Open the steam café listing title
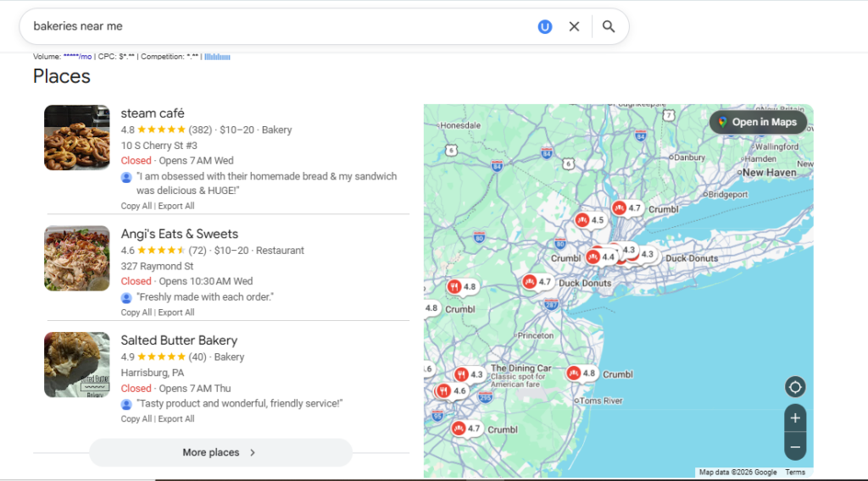The image size is (868, 481). [x=153, y=113]
